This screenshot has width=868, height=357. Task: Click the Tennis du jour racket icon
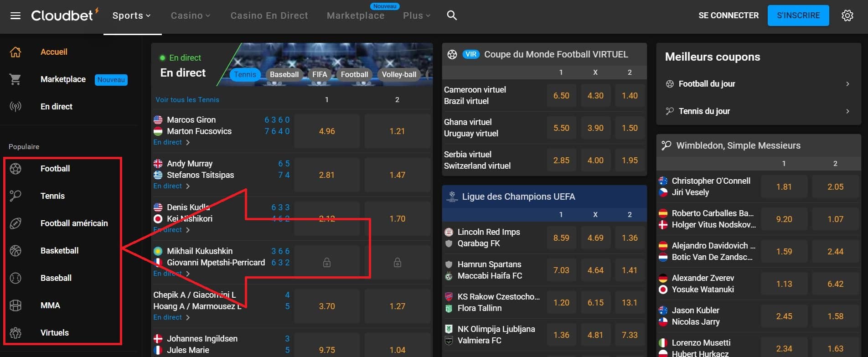click(670, 111)
